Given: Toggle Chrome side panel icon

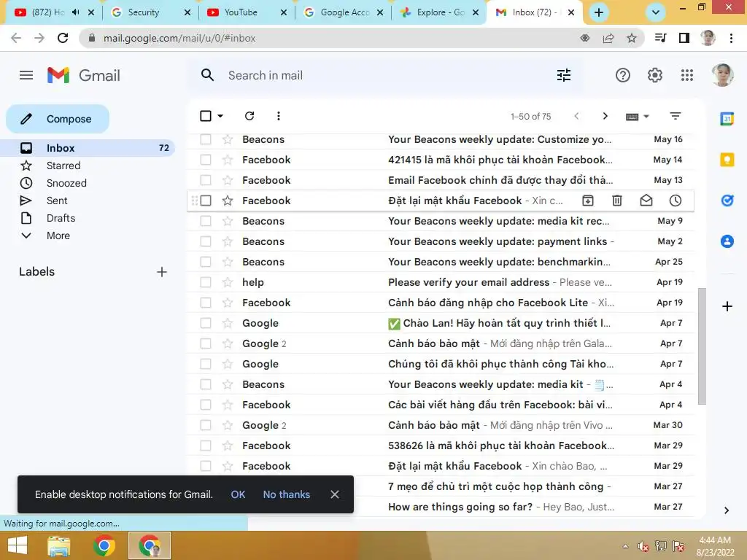Looking at the screenshot, I should coord(684,38).
